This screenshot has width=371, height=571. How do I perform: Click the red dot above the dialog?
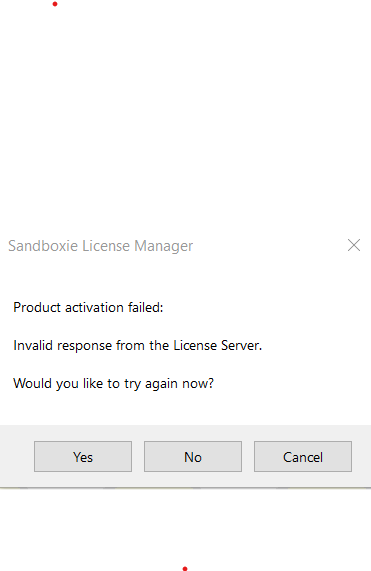point(55,4)
